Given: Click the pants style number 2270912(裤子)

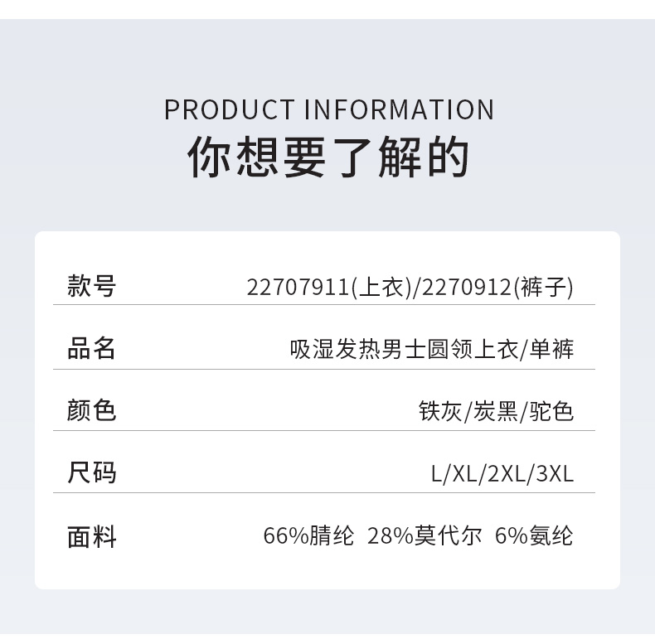Looking at the screenshot, I should tap(497, 288).
